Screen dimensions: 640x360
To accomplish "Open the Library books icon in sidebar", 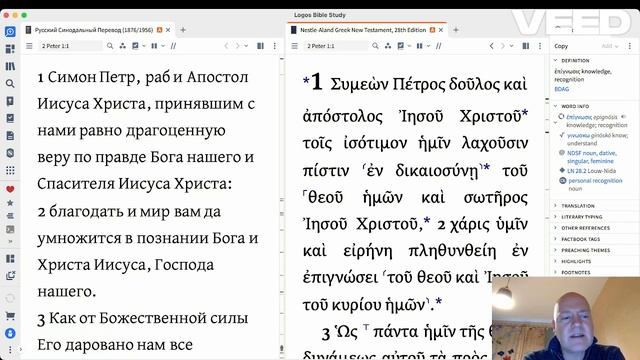I will pyautogui.click(x=10, y=66).
